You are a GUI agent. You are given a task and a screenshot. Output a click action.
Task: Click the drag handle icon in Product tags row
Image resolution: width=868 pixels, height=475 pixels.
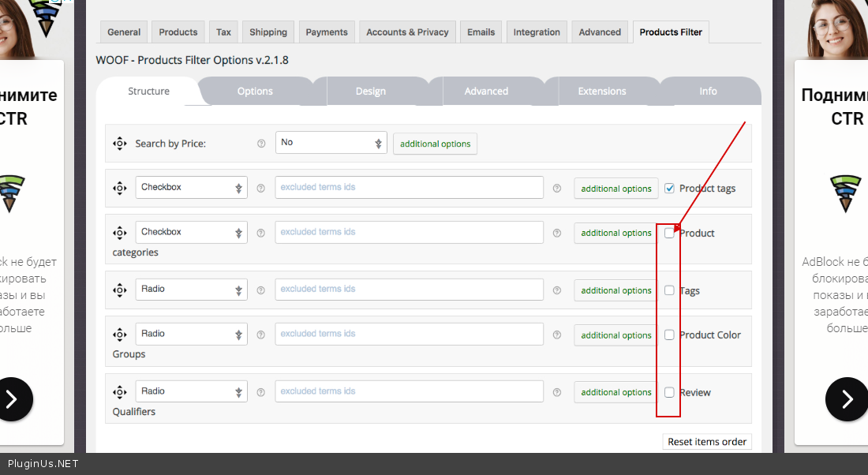119,189
